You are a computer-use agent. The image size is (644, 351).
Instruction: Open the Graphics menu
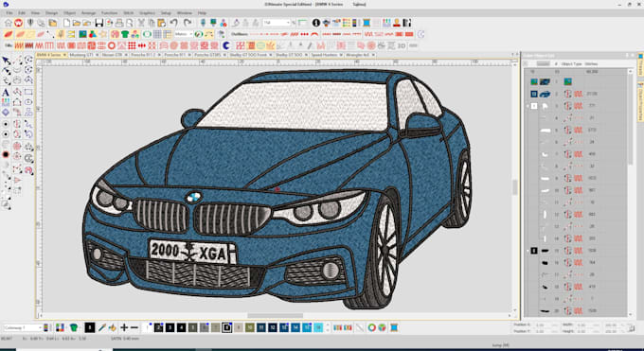[147, 13]
